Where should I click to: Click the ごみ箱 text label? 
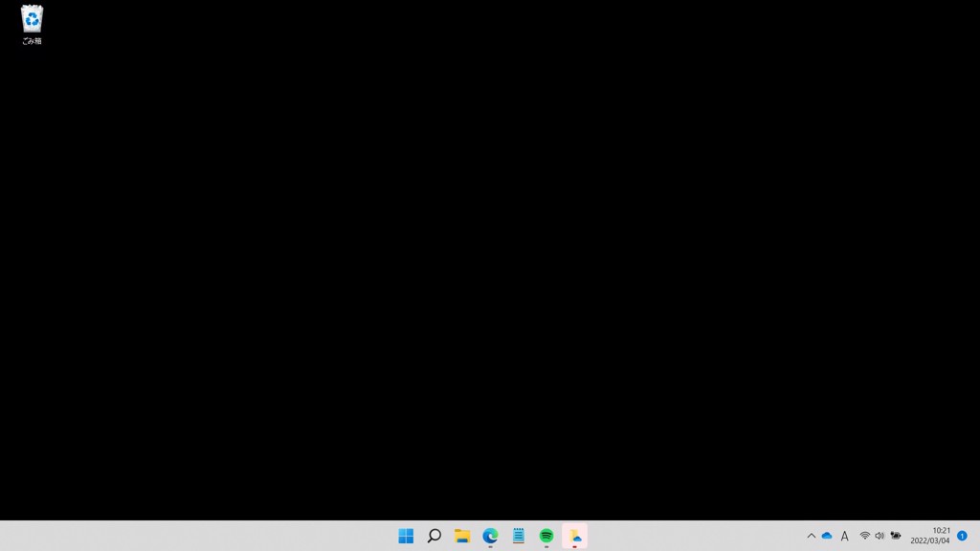[x=32, y=41]
